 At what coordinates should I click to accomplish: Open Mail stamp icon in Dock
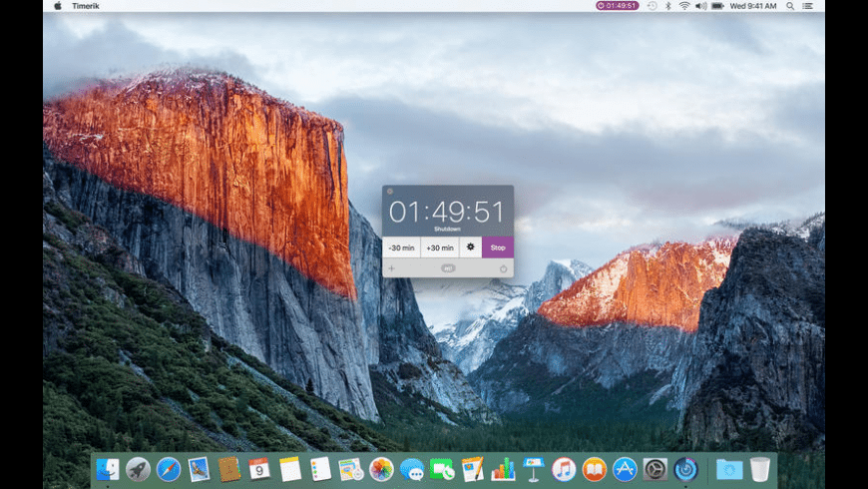[x=199, y=470]
